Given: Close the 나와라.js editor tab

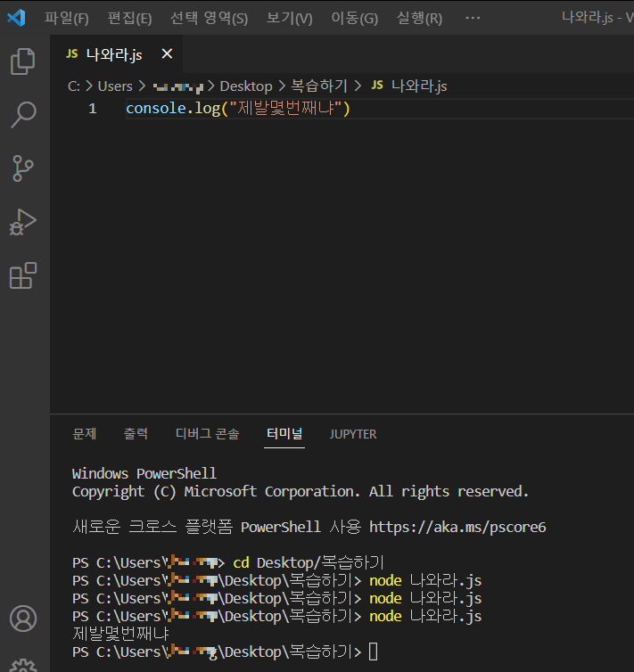Looking at the screenshot, I should coord(167,54).
